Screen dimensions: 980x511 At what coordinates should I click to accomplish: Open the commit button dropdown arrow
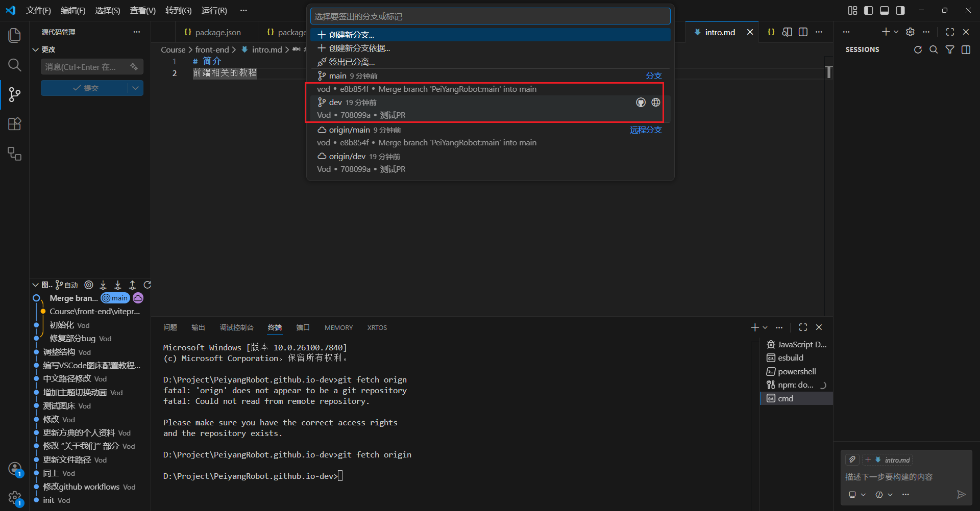coord(135,88)
